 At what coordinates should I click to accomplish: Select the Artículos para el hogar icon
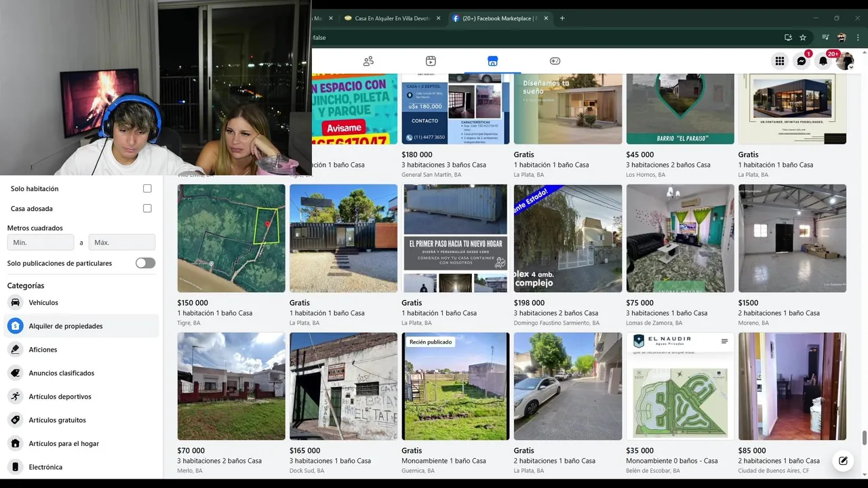click(15, 443)
